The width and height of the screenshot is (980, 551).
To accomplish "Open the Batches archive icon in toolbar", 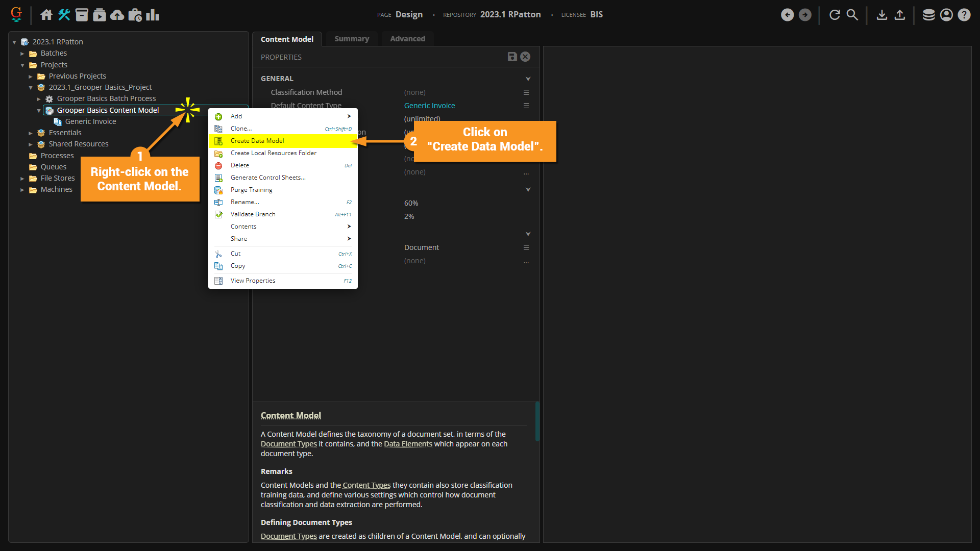I will (82, 15).
